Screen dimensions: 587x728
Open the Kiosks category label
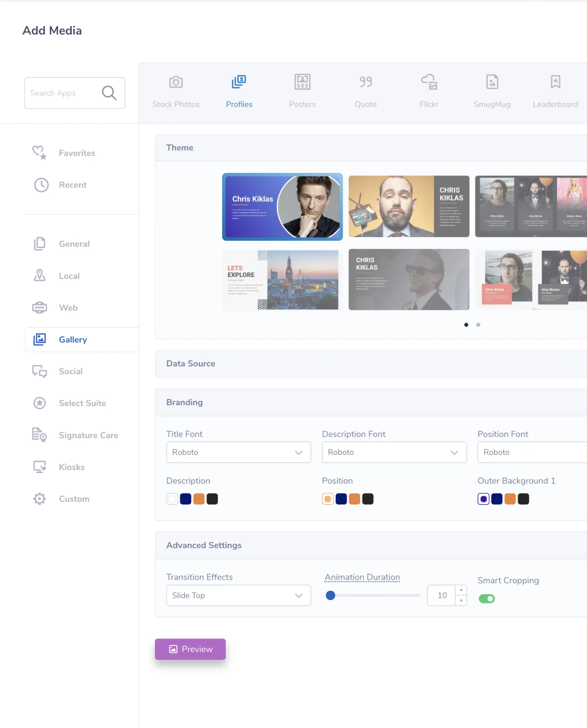(x=72, y=467)
